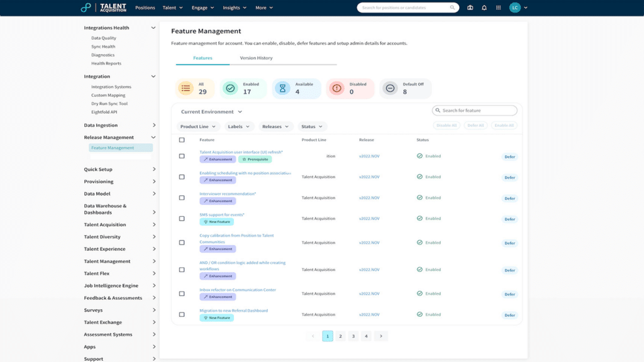Open the Labels filter dropdown
Screen dimensions: 644x362
point(238,126)
